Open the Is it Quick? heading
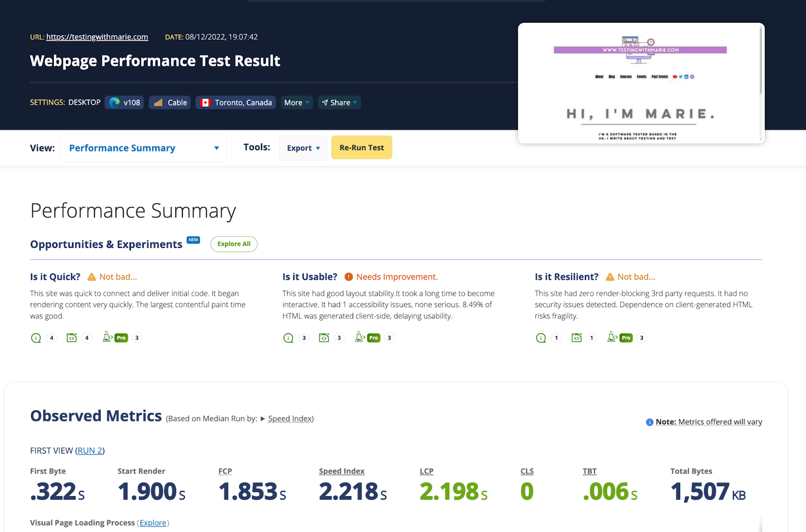Viewport: 806px width, 532px height. tap(55, 277)
